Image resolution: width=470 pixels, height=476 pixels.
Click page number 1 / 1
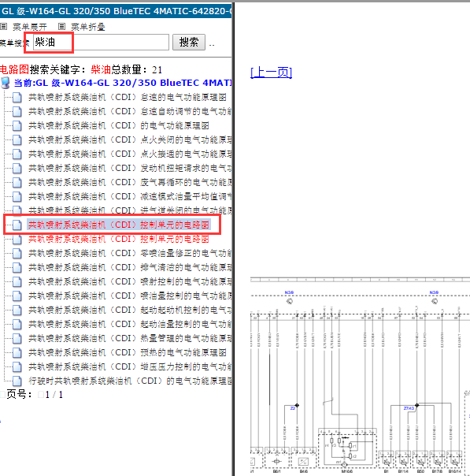click(x=54, y=395)
